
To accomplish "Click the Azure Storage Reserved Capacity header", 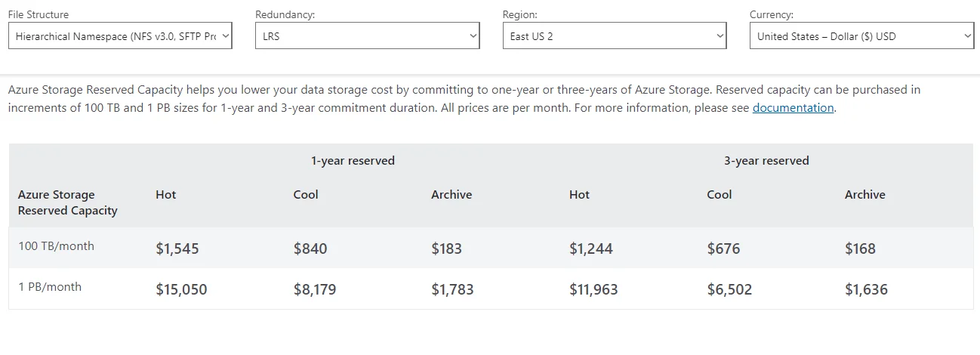I will pyautogui.click(x=68, y=202).
